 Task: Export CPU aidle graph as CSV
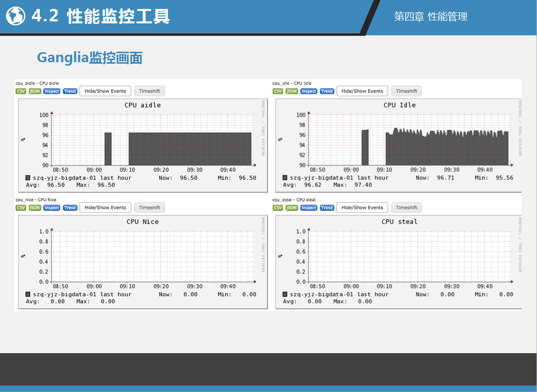21,92
